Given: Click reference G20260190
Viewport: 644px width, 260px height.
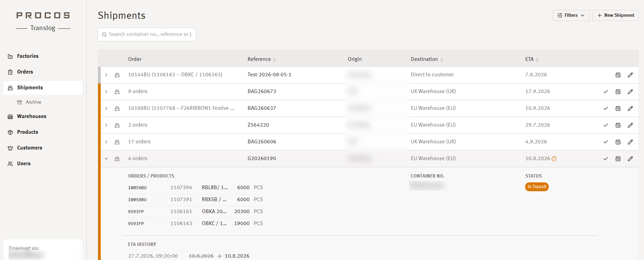Looking at the screenshot, I should click(262, 158).
